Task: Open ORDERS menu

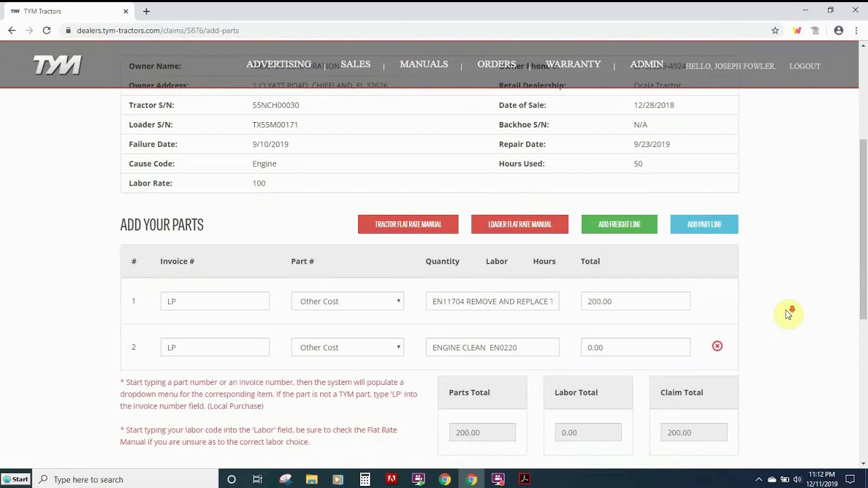Action: [496, 64]
